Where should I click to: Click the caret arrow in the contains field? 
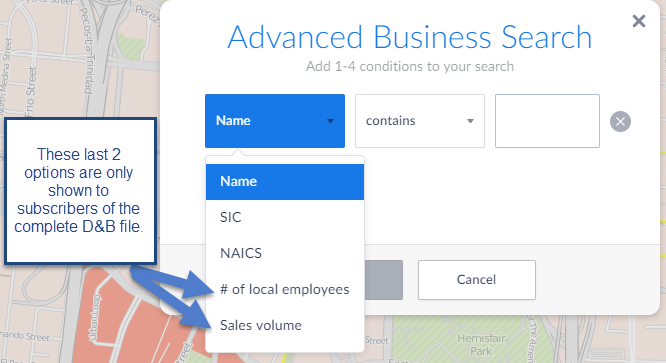click(470, 121)
